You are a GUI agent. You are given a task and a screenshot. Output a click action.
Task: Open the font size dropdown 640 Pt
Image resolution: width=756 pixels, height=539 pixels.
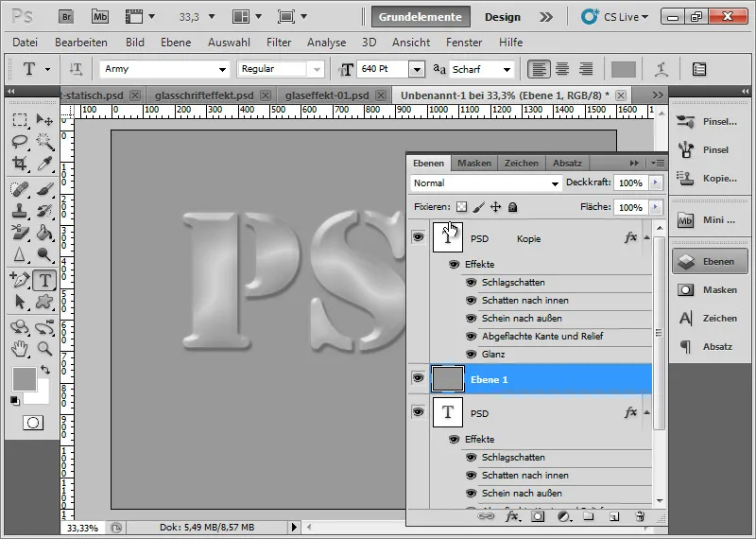pos(417,69)
